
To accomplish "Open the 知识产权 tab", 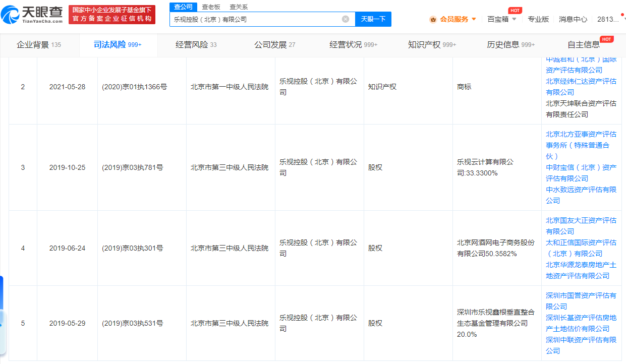I will click(x=432, y=45).
